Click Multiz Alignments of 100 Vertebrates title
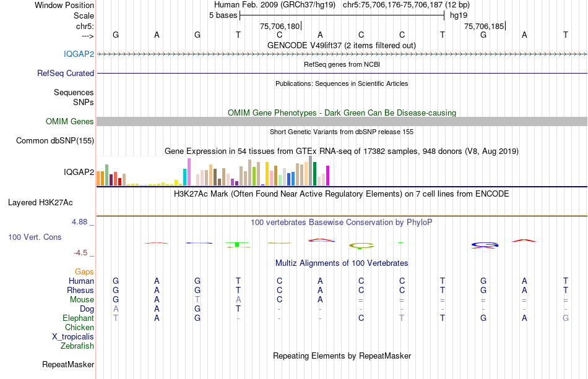Image resolution: width=588 pixels, height=379 pixels. (x=342, y=263)
